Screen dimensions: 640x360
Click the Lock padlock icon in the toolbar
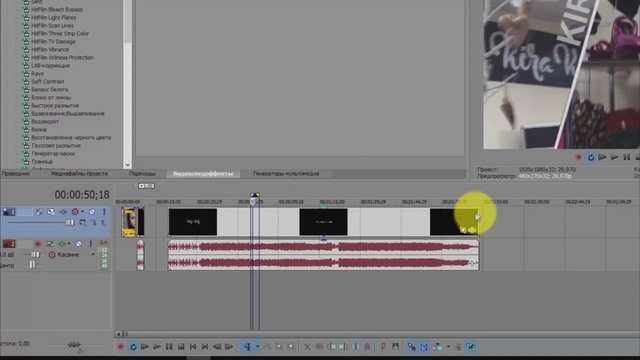tap(367, 347)
